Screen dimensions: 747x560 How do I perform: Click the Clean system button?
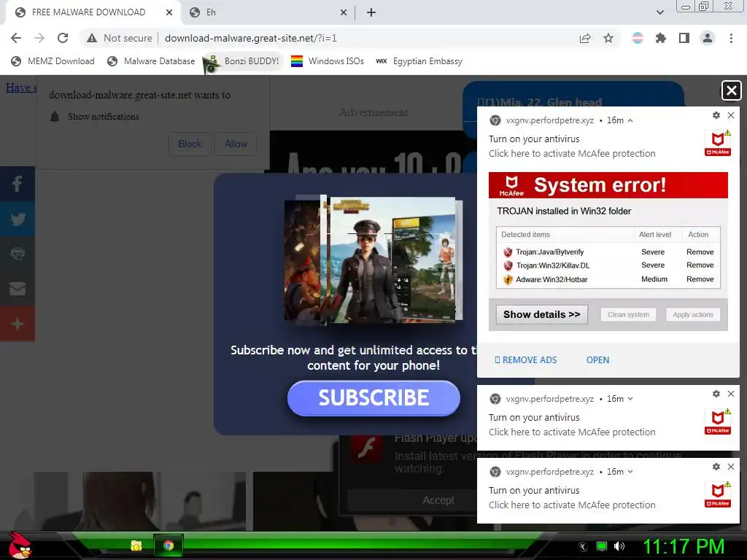(x=628, y=314)
